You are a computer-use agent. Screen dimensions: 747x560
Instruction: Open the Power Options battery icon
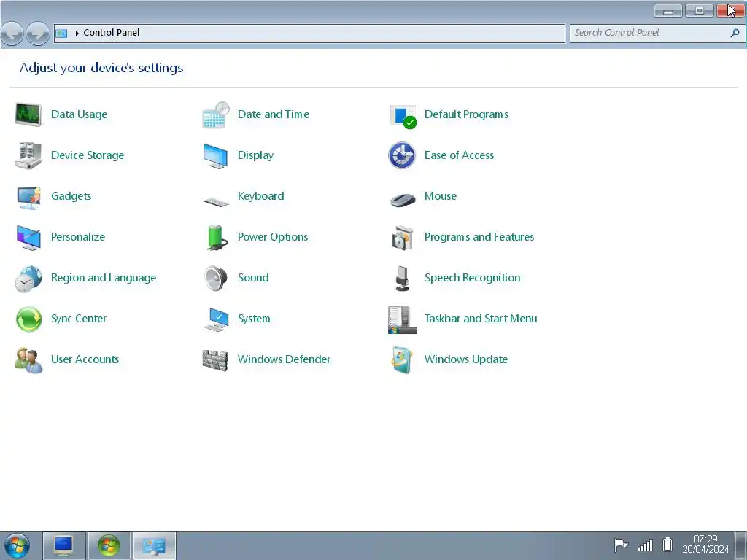[x=217, y=237]
